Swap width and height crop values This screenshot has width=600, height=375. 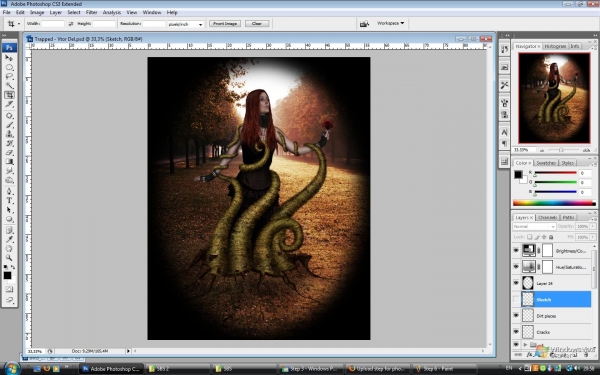coord(71,24)
